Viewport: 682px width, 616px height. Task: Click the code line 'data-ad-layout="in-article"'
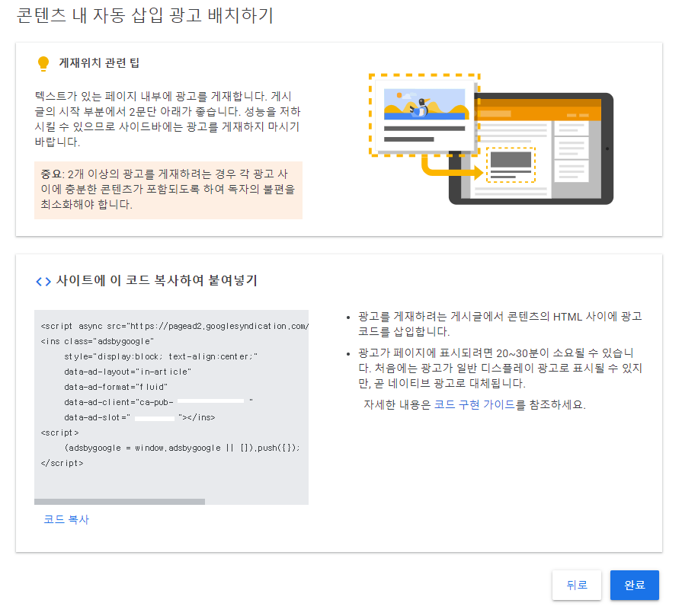click(127, 372)
